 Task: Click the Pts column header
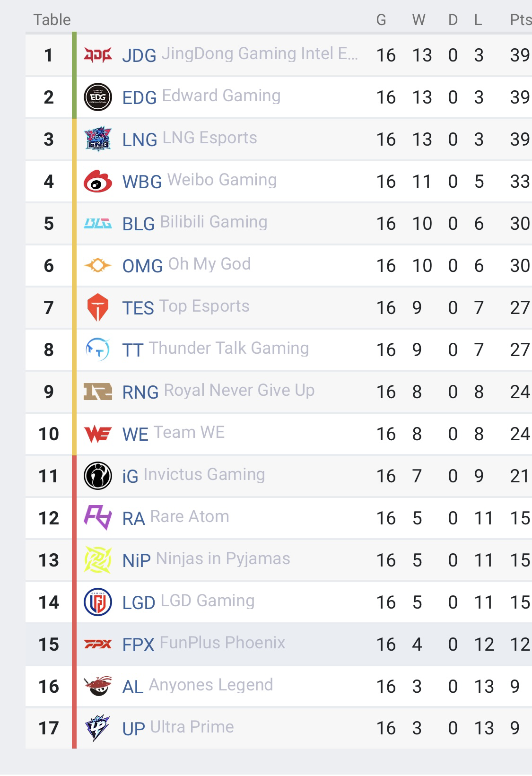(x=521, y=20)
